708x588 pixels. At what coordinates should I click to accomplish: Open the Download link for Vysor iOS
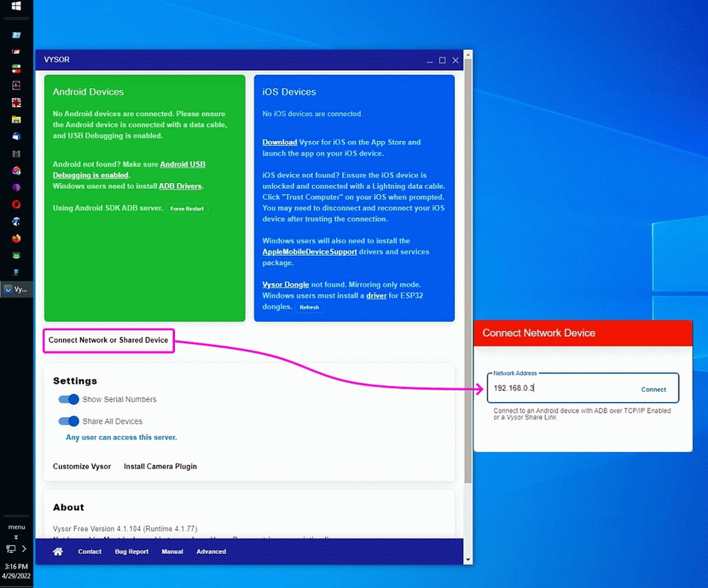pos(279,142)
